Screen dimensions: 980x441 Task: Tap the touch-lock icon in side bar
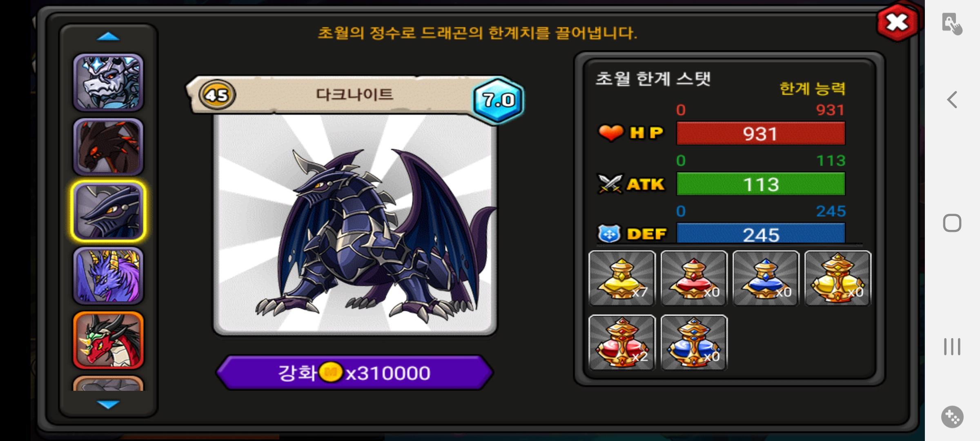(x=952, y=24)
